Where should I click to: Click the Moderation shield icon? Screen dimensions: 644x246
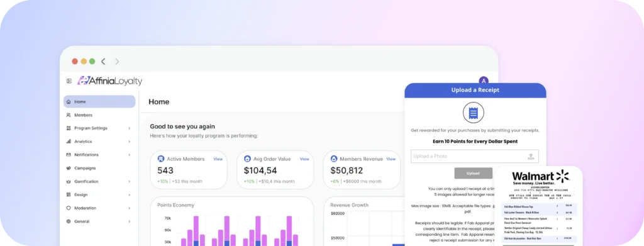point(69,208)
